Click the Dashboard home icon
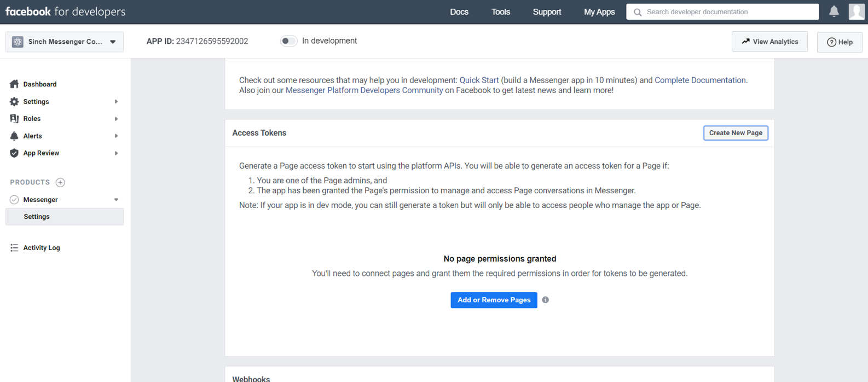Image resolution: width=868 pixels, height=382 pixels. point(14,84)
